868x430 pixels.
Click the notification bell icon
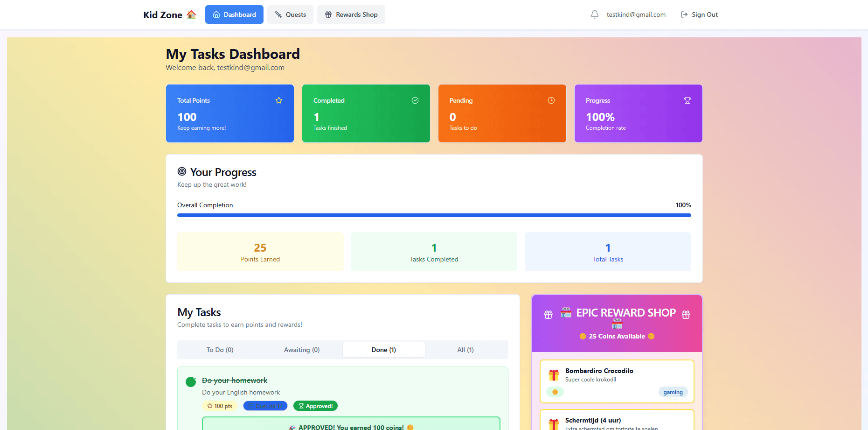coord(594,14)
